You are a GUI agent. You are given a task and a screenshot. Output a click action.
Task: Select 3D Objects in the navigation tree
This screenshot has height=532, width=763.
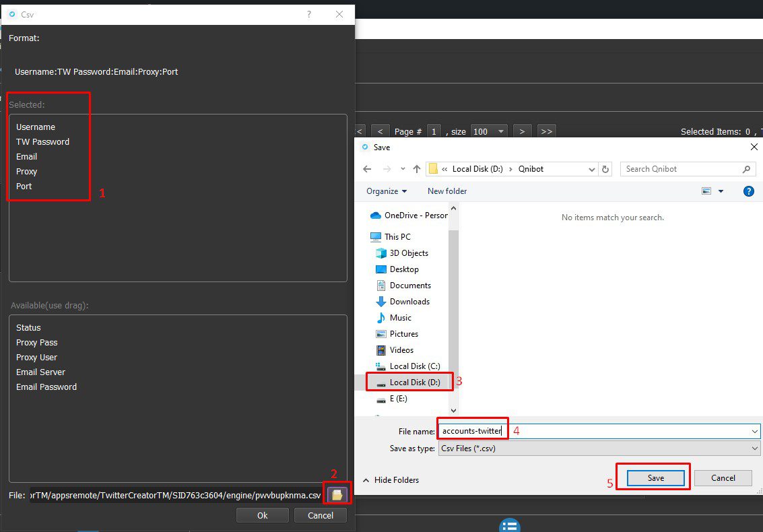408,253
